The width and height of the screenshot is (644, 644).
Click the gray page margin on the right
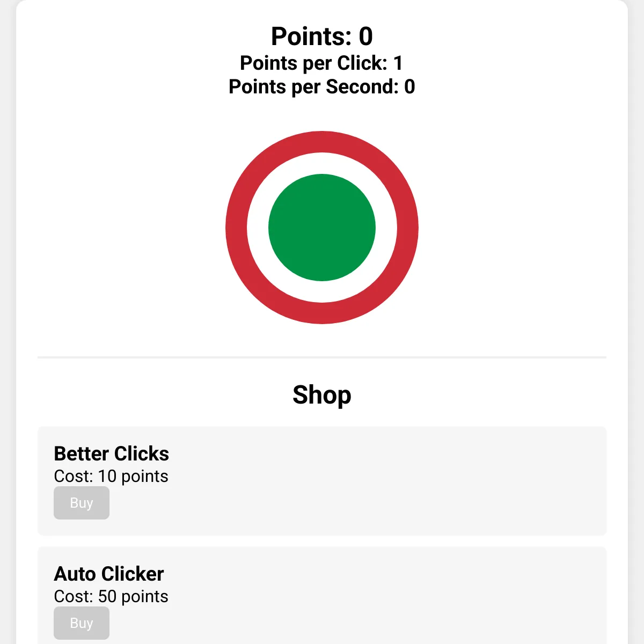pos(636,322)
